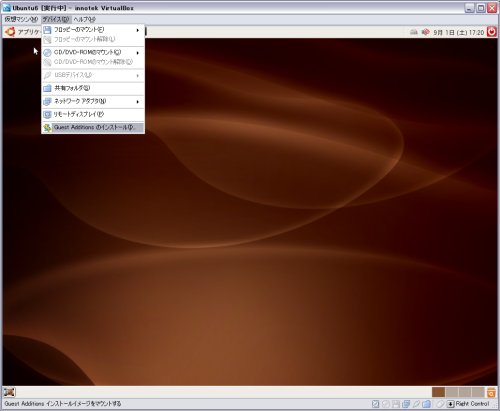The image size is (500, 411).
Task: Click the USB status bar icon
Action: point(416,404)
